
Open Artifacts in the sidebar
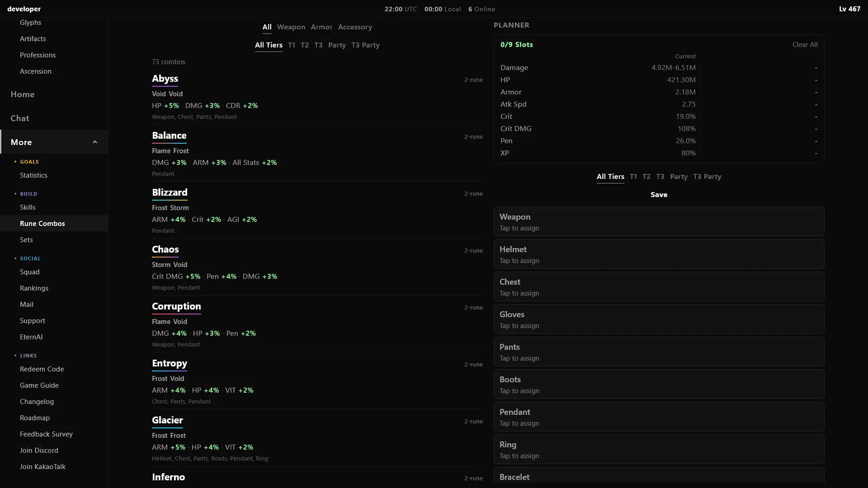[33, 39]
